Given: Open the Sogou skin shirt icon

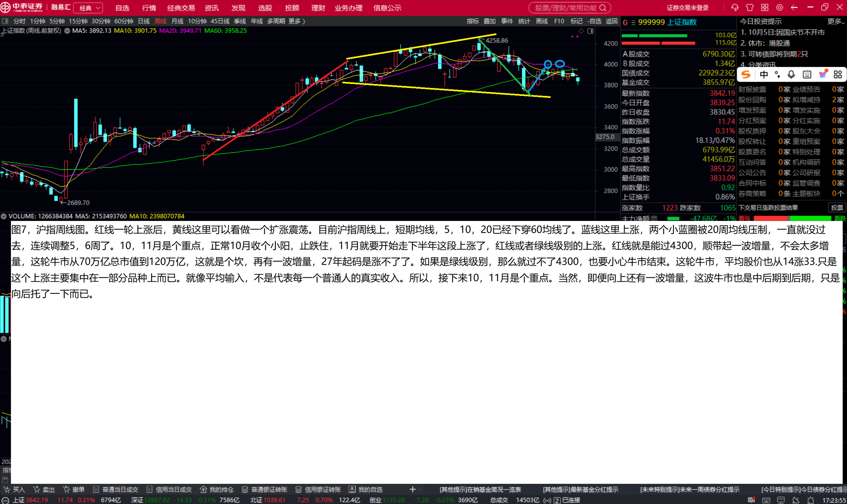Looking at the screenshot, I should [x=823, y=74].
